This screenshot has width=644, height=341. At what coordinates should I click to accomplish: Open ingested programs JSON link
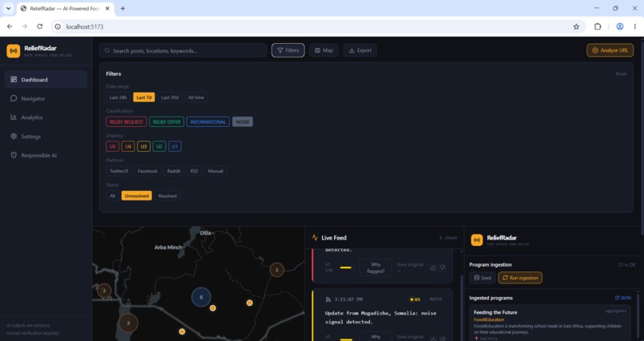point(622,298)
